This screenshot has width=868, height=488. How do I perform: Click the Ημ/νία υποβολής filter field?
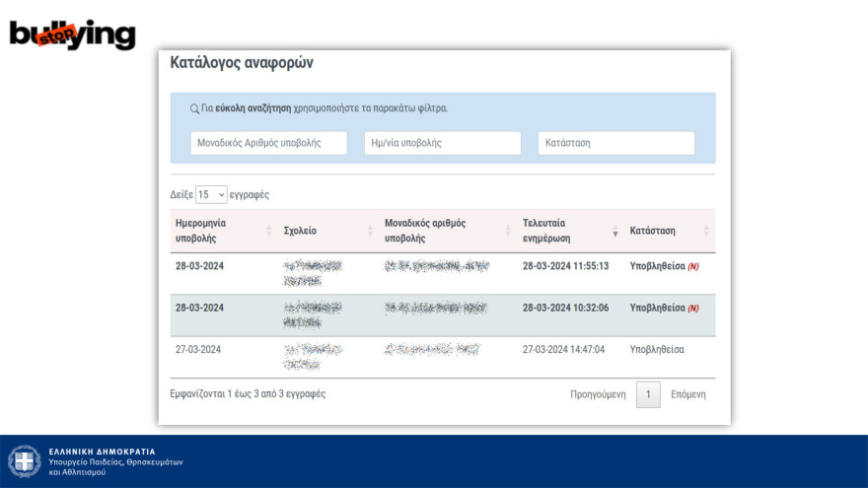click(x=442, y=143)
